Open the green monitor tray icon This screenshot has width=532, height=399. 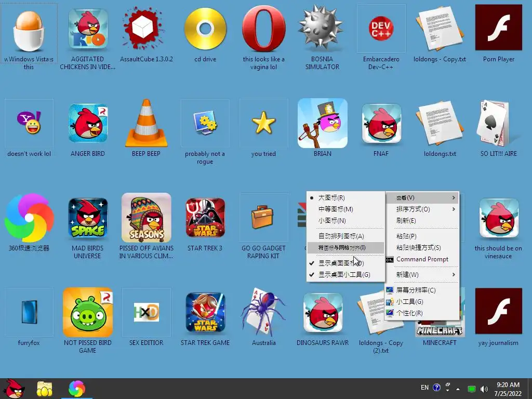(472, 389)
